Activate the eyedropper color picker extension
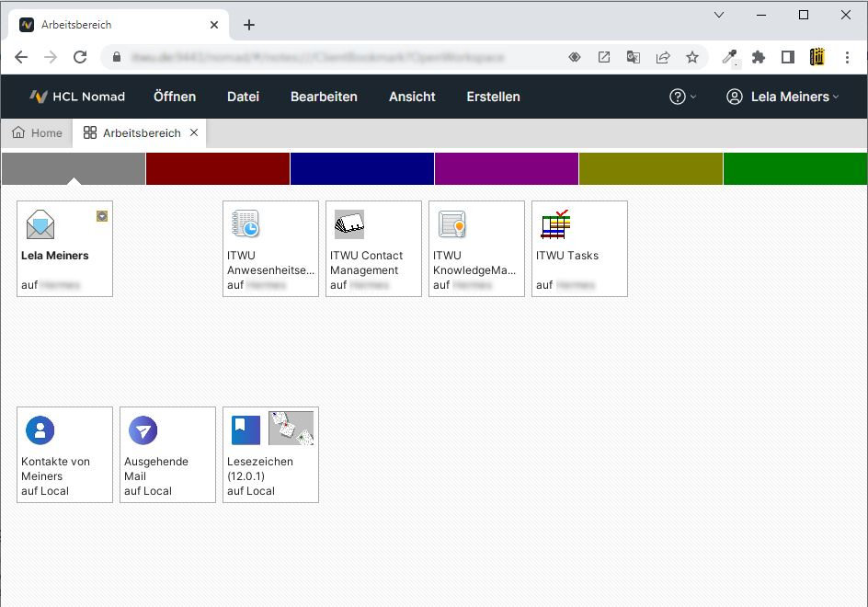868x607 pixels. pyautogui.click(x=730, y=57)
